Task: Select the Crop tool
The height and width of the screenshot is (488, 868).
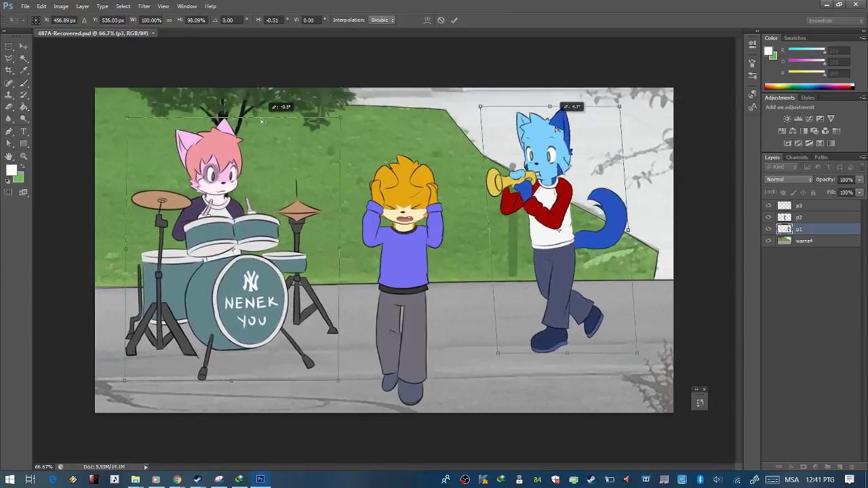Action: point(9,70)
